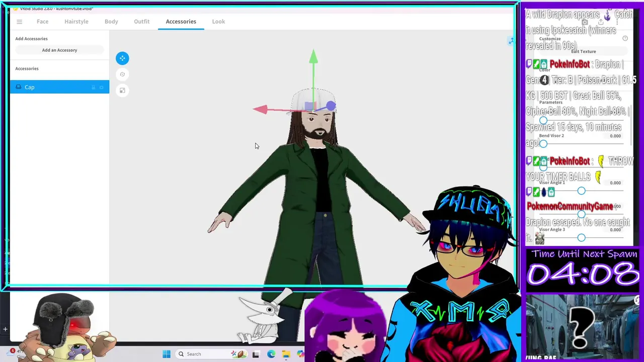Select the Scale gizmo tool
Screen dimensions: 644x362
[122, 90]
